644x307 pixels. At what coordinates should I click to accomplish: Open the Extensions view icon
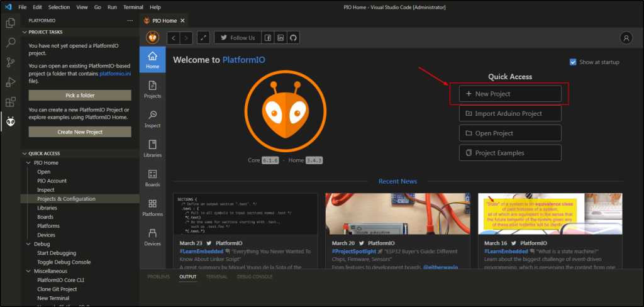10,101
